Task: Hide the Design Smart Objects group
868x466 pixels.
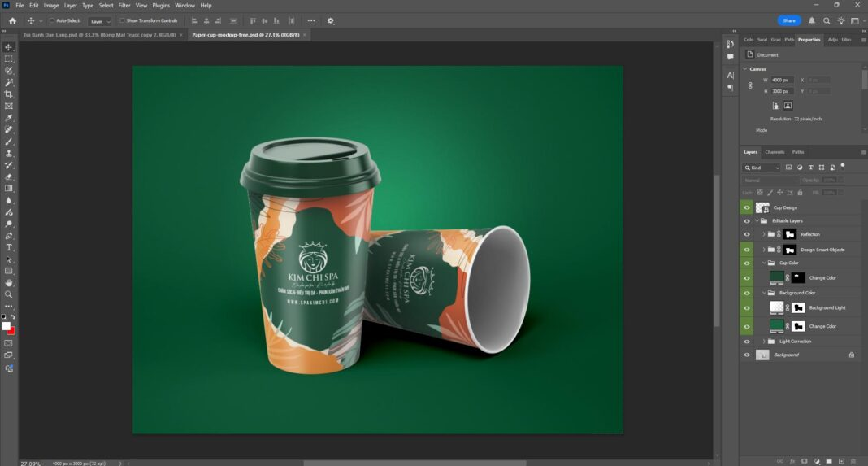Action: (747, 250)
